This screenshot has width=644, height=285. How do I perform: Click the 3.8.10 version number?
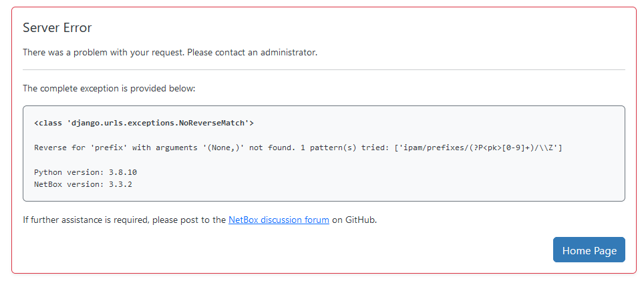[123, 172]
